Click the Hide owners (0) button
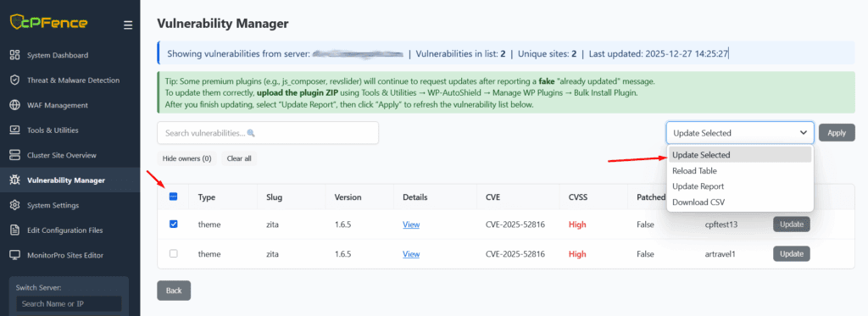This screenshot has width=868, height=316. pyautogui.click(x=187, y=158)
